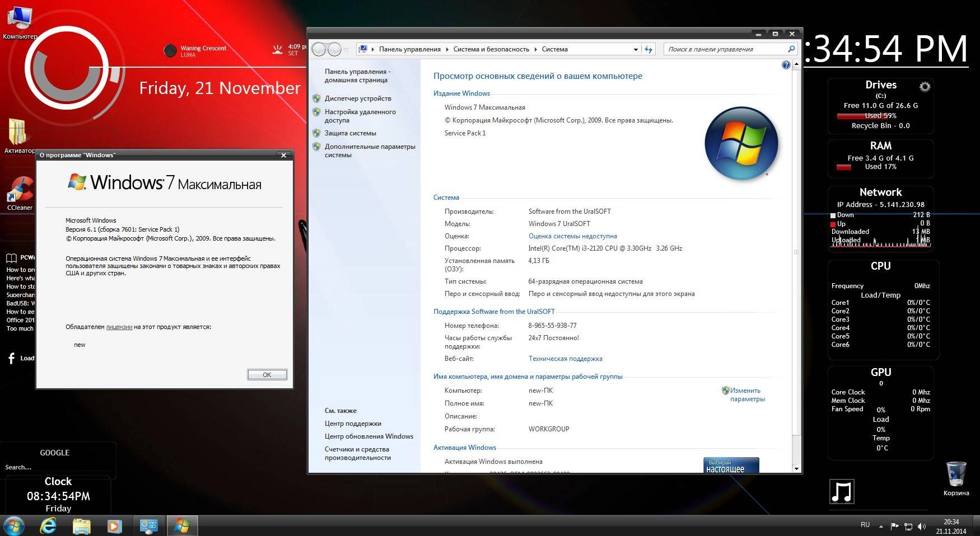Click Система и безопасность breadcrumb

491,49
